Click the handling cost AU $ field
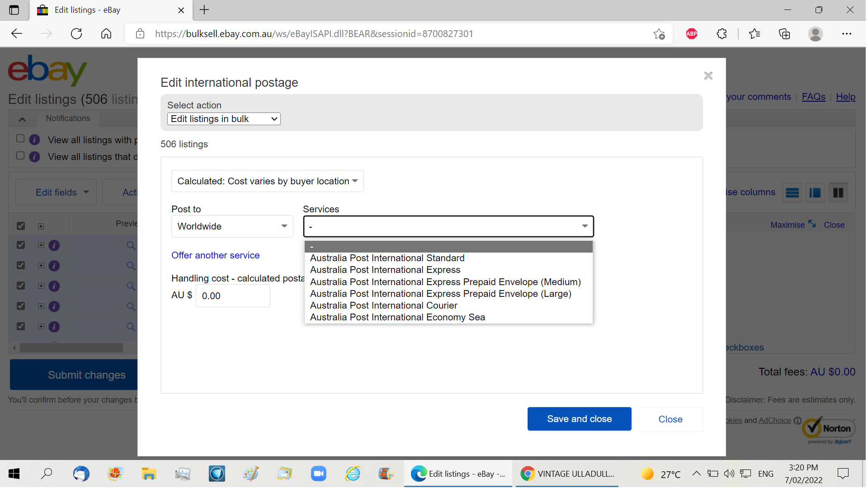 coord(233,296)
